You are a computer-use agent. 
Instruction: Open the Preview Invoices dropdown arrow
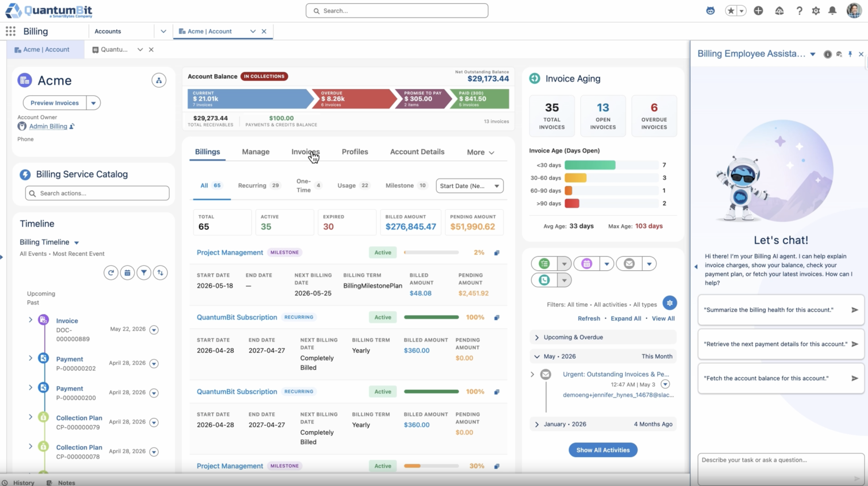coord(93,103)
